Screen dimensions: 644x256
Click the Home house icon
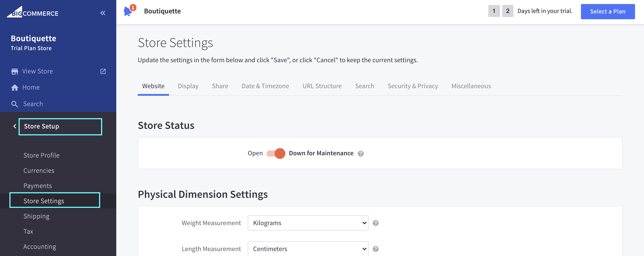(x=15, y=87)
